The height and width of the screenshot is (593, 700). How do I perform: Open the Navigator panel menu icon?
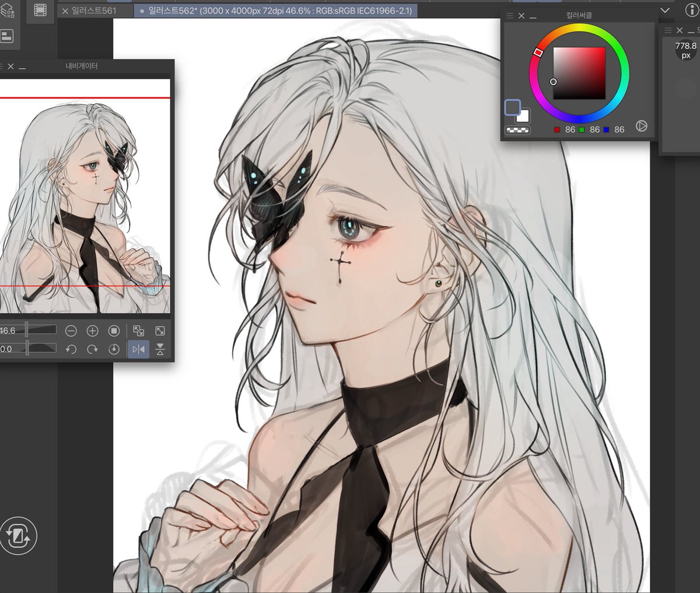pos(1,67)
